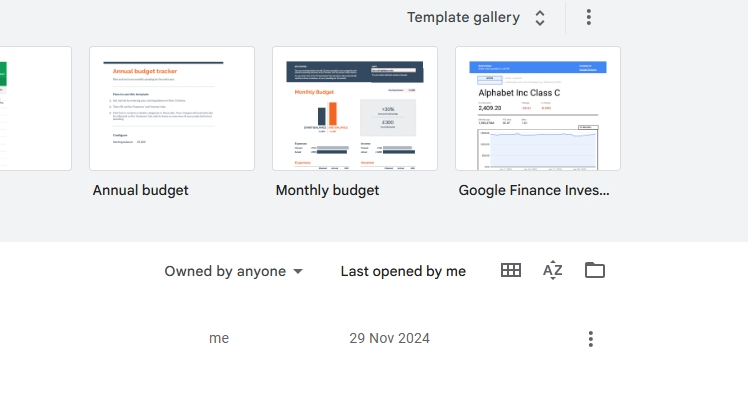Open more actions for 29 Nov 2024 file
Image resolution: width=748 pixels, height=395 pixels.
click(591, 339)
